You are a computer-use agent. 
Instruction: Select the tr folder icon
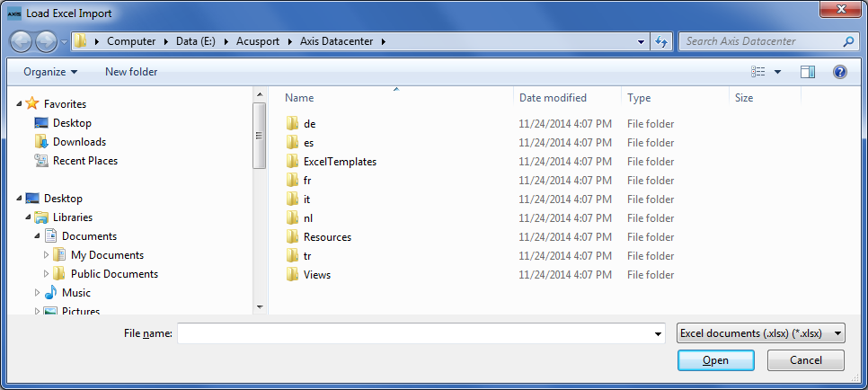click(292, 255)
